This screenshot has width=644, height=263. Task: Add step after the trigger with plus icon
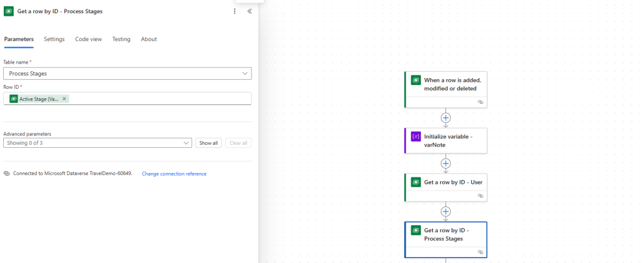[x=446, y=118]
